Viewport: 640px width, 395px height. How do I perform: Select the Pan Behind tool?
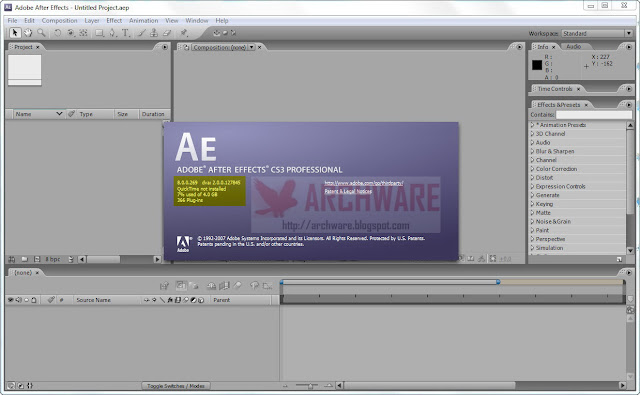84,33
